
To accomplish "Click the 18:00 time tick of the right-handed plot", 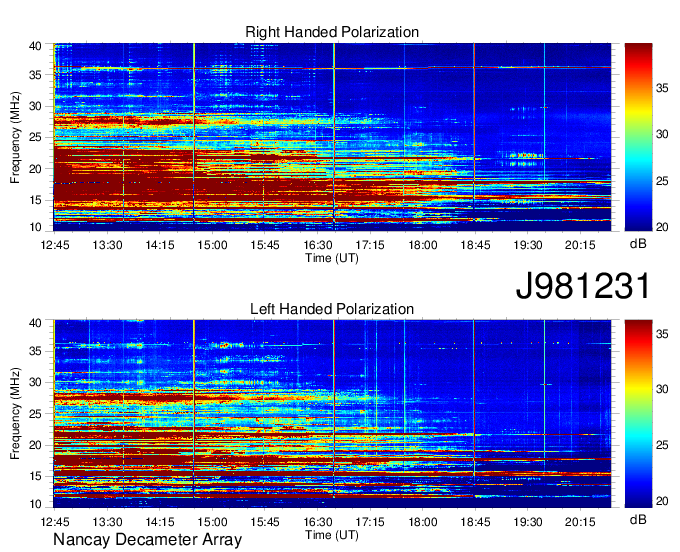I will [423, 245].
